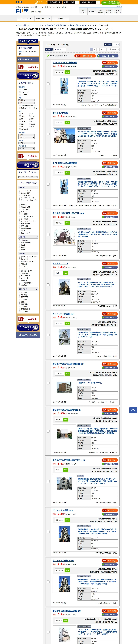Collapse the 環境・その他 section
138x644 pixels.
pos(28,289)
